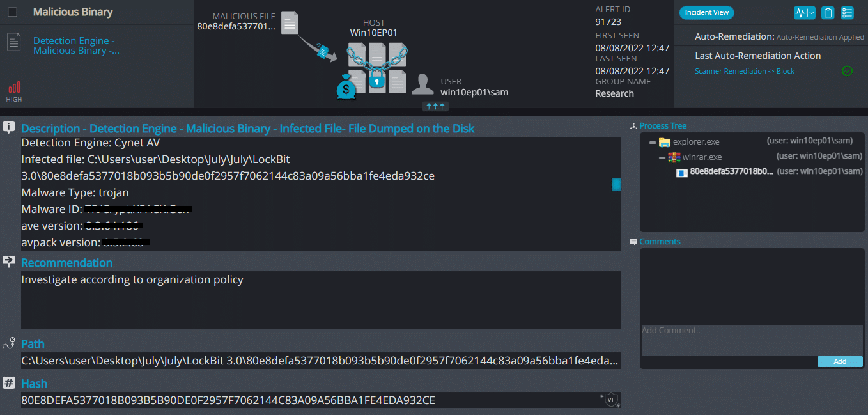Click the description box scrollbar handle
Image resolution: width=868 pixels, height=415 pixels.
616,184
